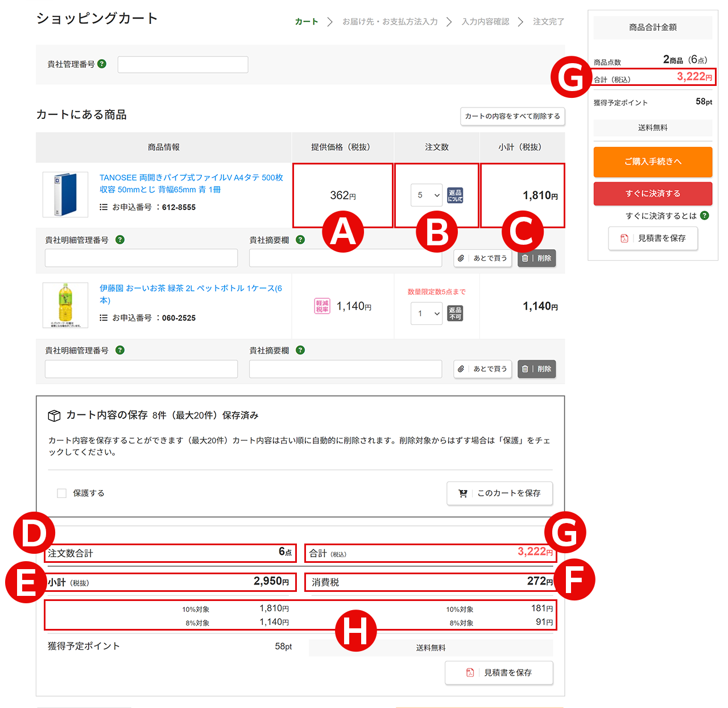
Task: Open quantity dropdown for TANOSEE pipe file
Action: (x=427, y=195)
